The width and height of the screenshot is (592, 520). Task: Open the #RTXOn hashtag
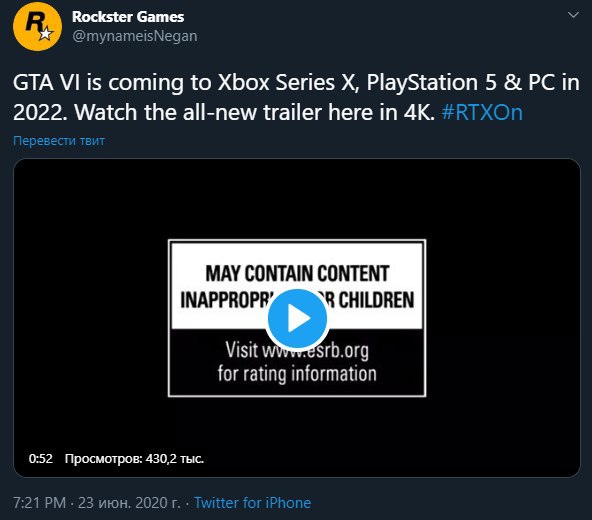(x=482, y=113)
